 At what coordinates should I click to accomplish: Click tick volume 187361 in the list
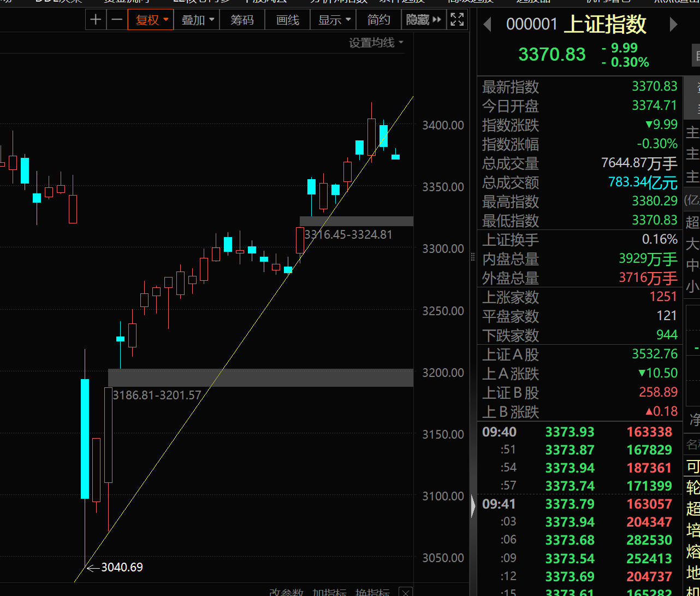(649, 468)
